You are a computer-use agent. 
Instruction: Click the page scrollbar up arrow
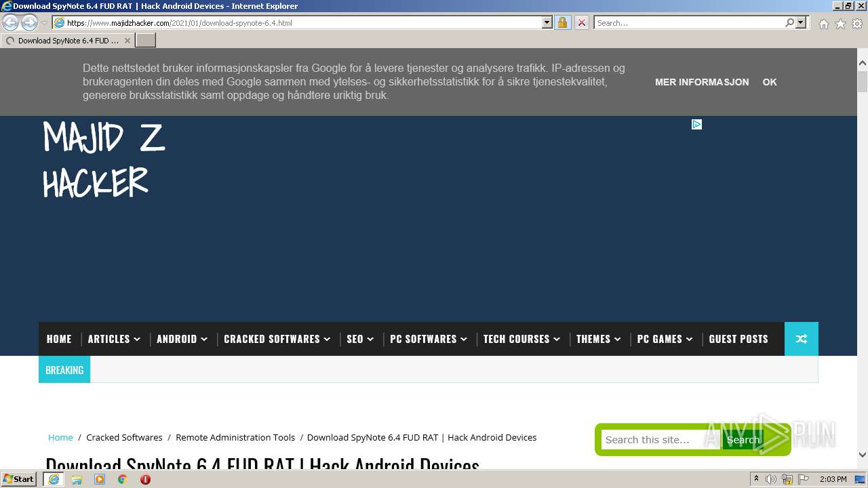(863, 63)
